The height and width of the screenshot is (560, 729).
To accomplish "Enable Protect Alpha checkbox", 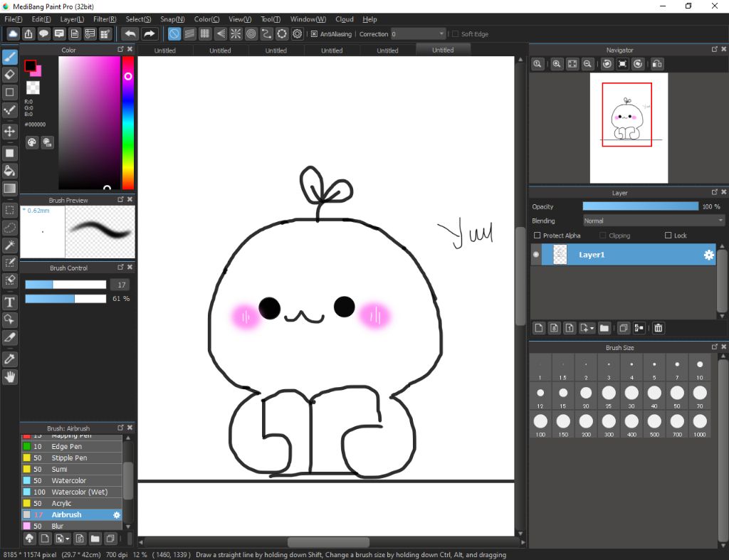I will [x=537, y=236].
